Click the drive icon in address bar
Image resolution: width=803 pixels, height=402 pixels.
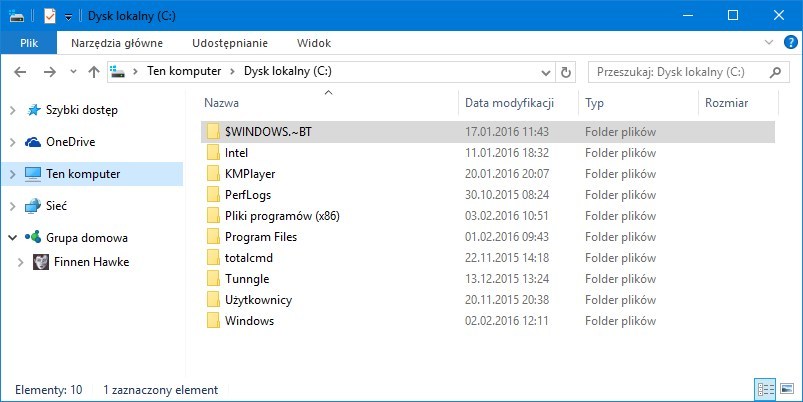click(118, 71)
